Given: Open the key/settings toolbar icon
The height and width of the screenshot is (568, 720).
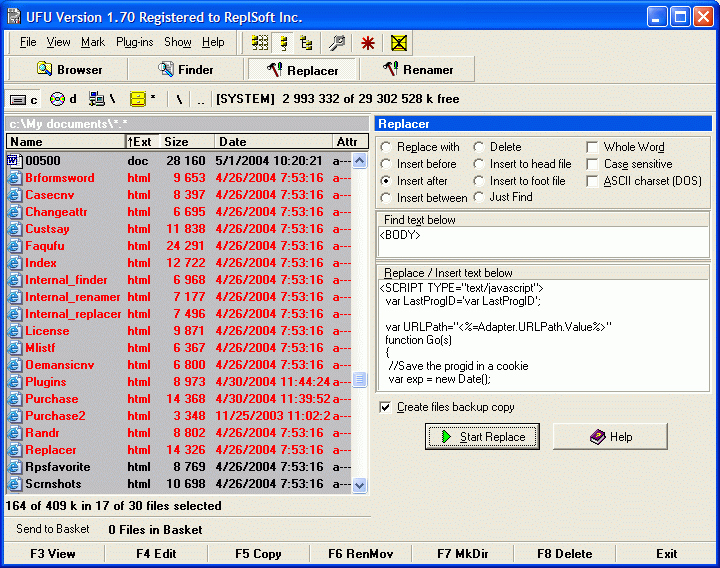Looking at the screenshot, I should click(337, 43).
